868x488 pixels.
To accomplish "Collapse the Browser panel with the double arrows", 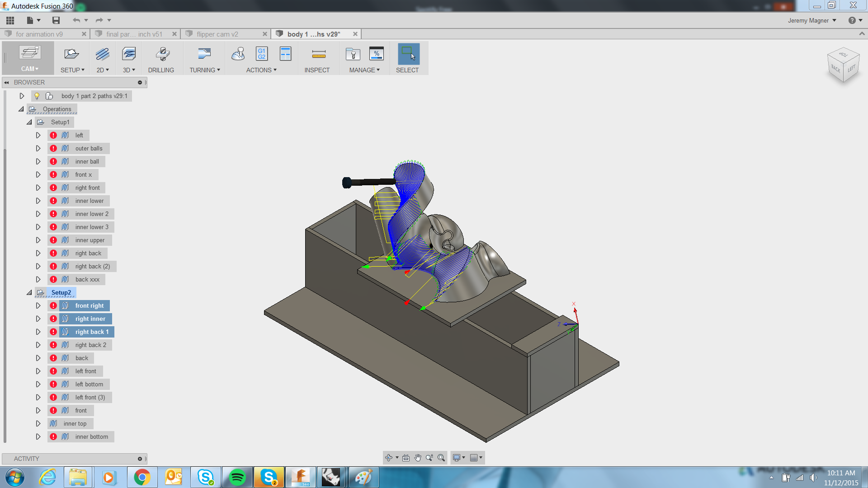I will [x=7, y=82].
